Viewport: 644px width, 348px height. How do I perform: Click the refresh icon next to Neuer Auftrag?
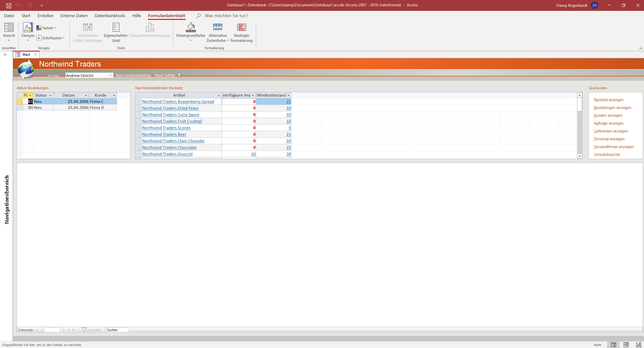[180, 75]
